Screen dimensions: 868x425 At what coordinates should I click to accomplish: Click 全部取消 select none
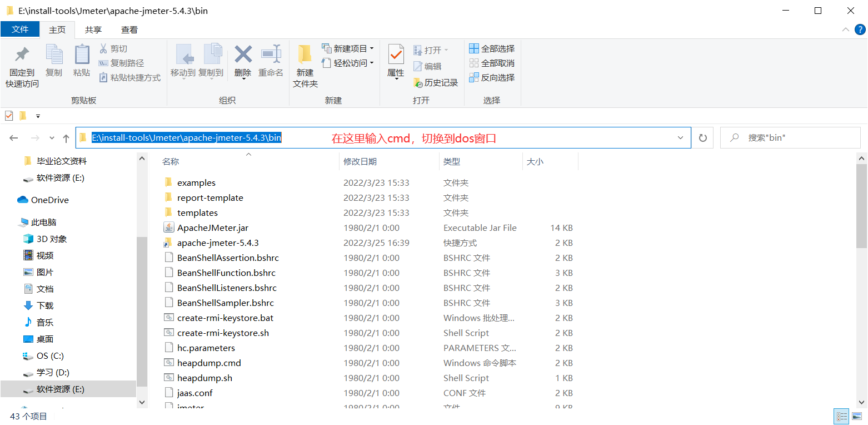(492, 63)
